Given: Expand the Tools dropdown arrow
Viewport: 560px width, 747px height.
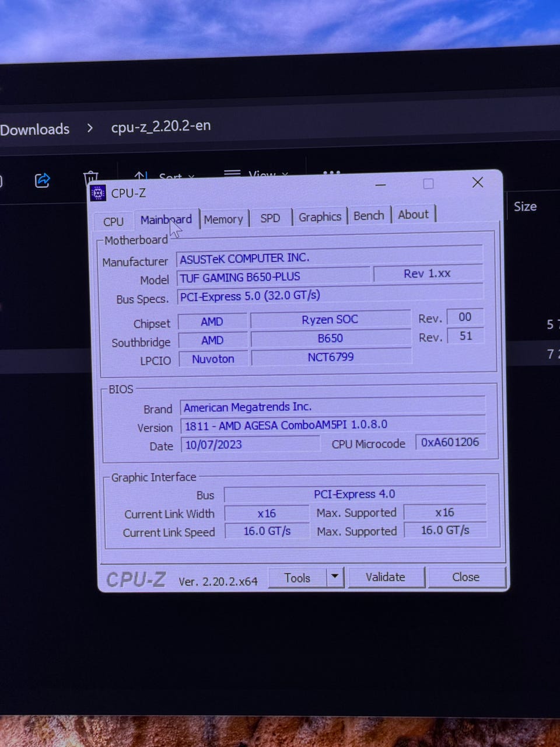Looking at the screenshot, I should [335, 577].
